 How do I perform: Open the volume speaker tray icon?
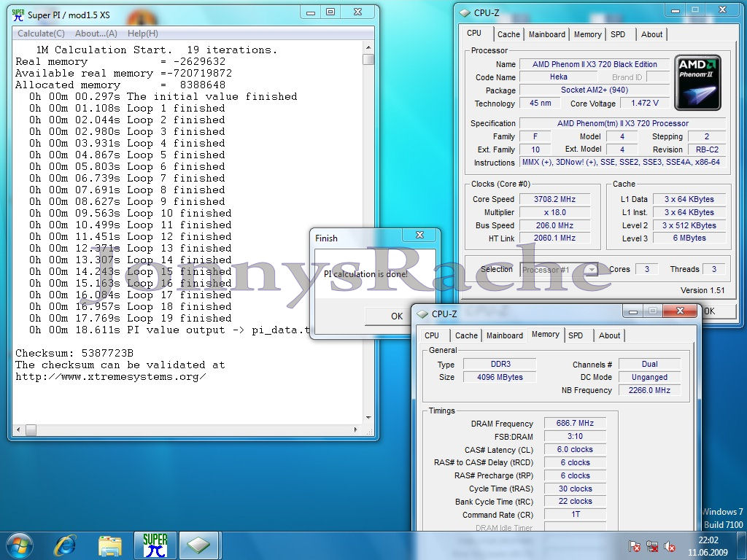670,547
